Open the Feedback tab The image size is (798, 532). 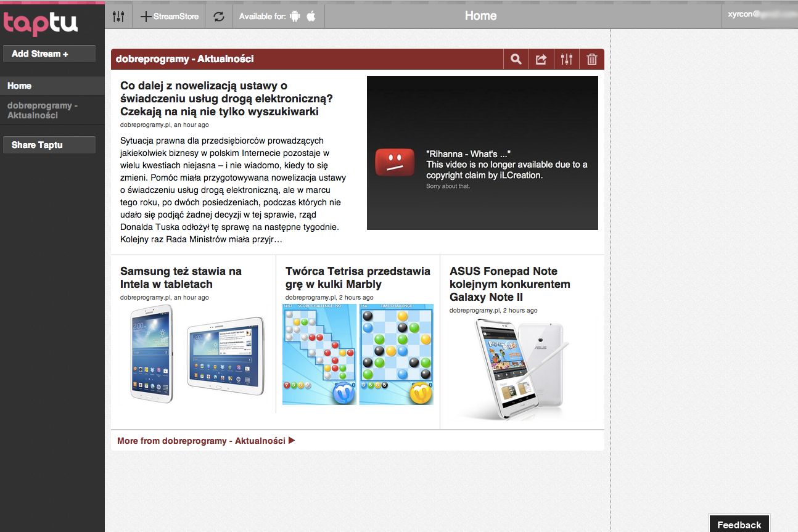[739, 524]
